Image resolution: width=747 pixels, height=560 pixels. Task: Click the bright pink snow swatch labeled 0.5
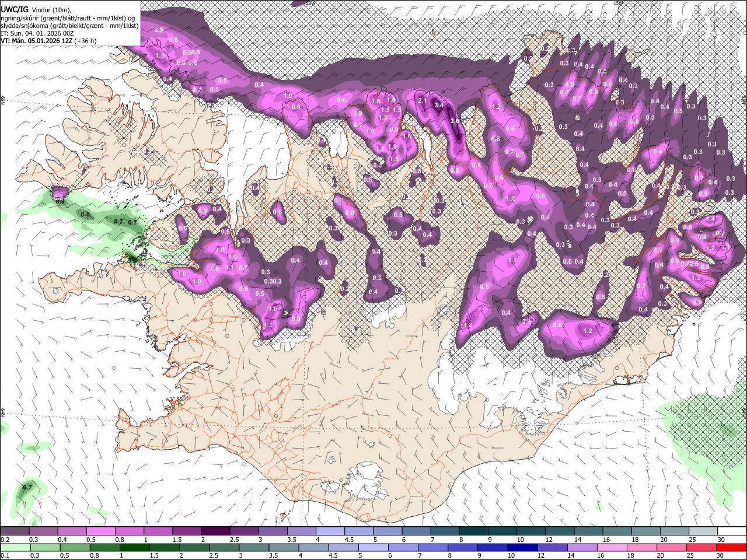(100, 531)
